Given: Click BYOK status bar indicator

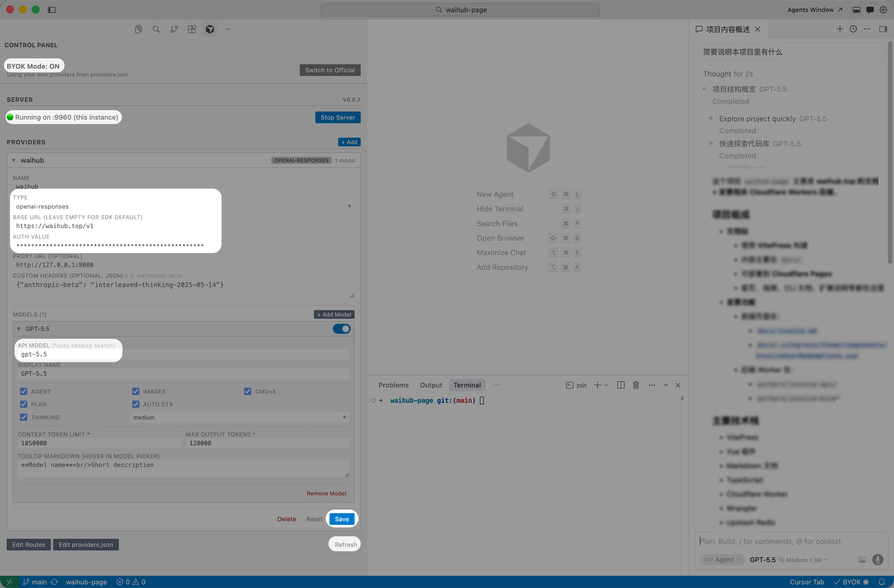Looking at the screenshot, I should click(x=852, y=582).
